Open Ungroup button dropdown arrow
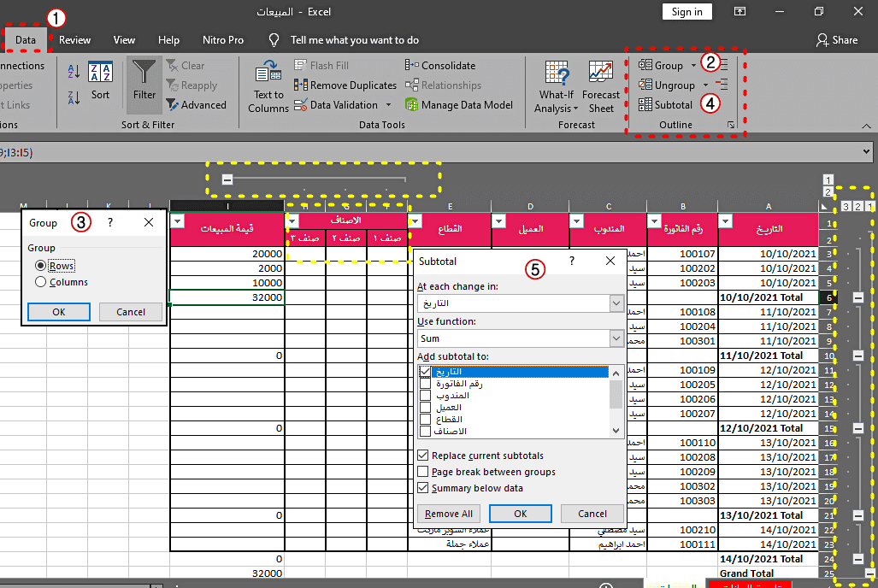This screenshot has width=878, height=588. tap(705, 85)
